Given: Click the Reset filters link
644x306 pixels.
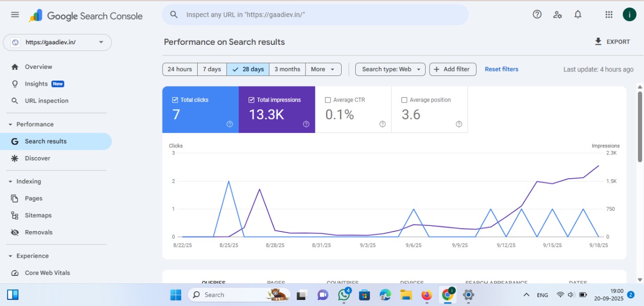Looking at the screenshot, I should 501,69.
